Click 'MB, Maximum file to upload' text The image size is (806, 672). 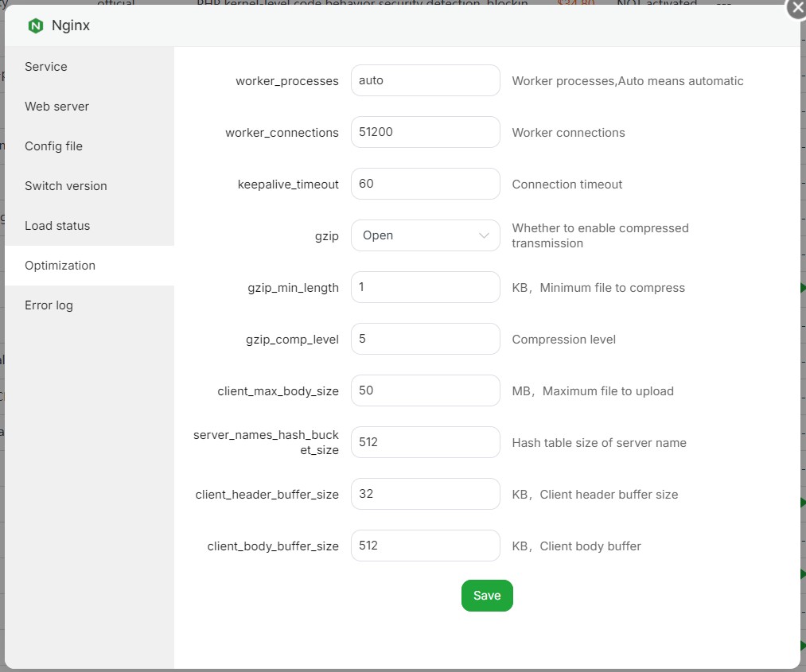coord(593,391)
